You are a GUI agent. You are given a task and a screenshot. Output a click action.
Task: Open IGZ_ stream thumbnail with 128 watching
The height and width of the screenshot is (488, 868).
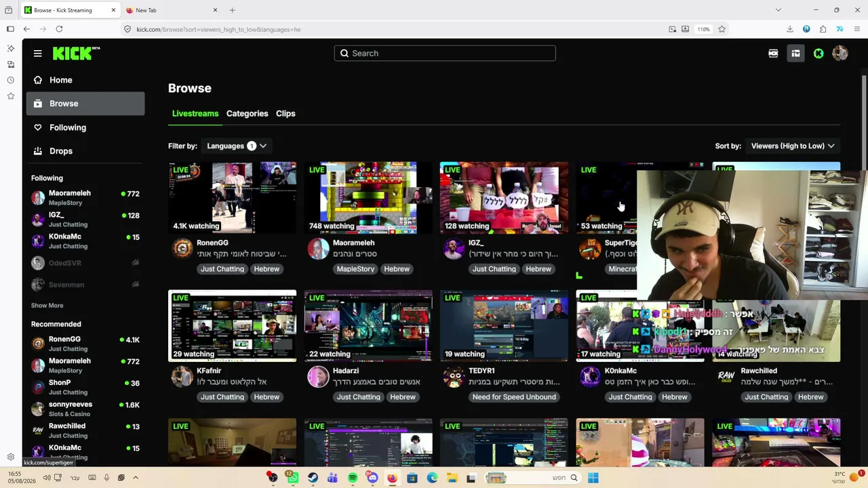(504, 197)
